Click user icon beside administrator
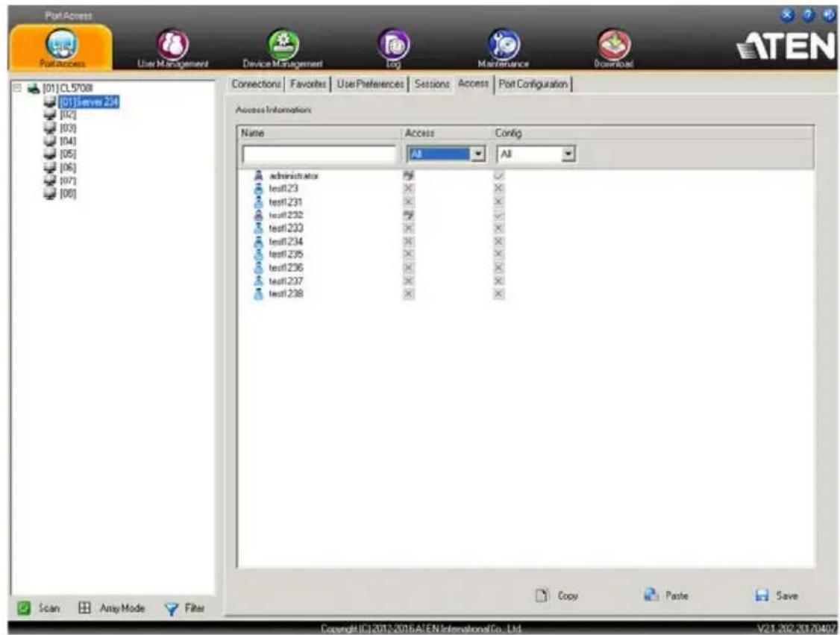Screen dimensions: 840x635 coord(258,175)
